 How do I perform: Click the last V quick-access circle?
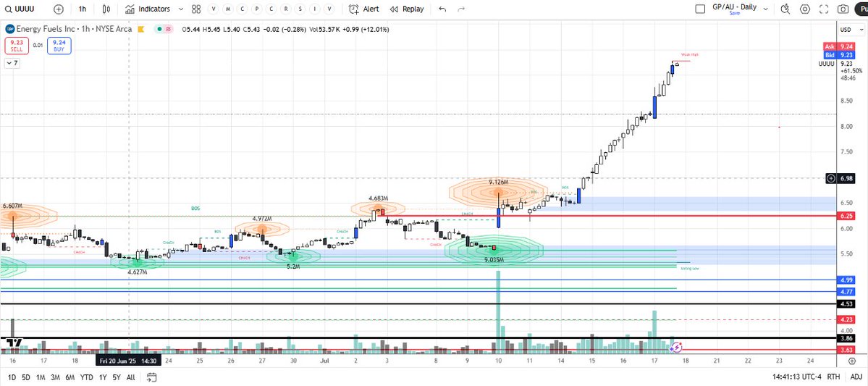[329, 9]
